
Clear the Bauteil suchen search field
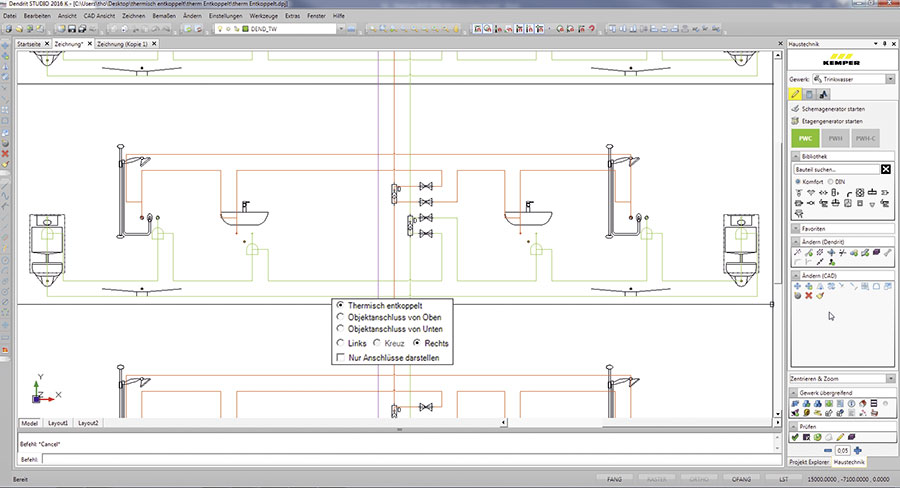[x=886, y=169]
